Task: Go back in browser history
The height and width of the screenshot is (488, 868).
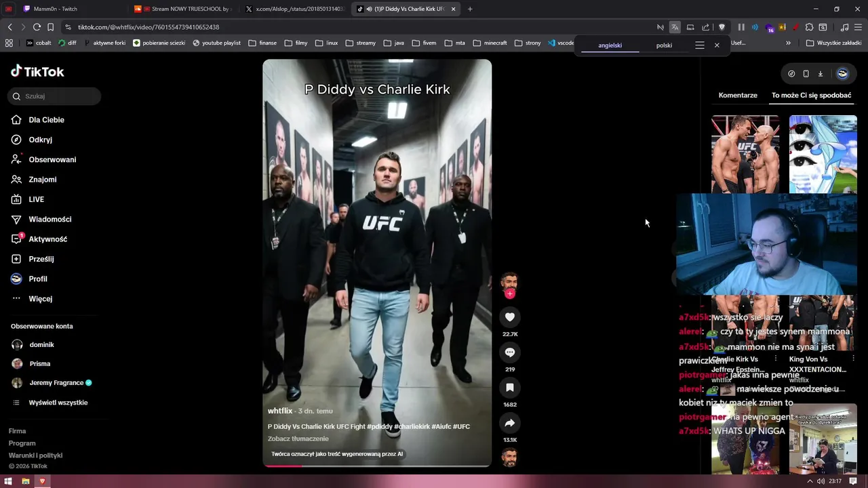Action: (x=9, y=27)
